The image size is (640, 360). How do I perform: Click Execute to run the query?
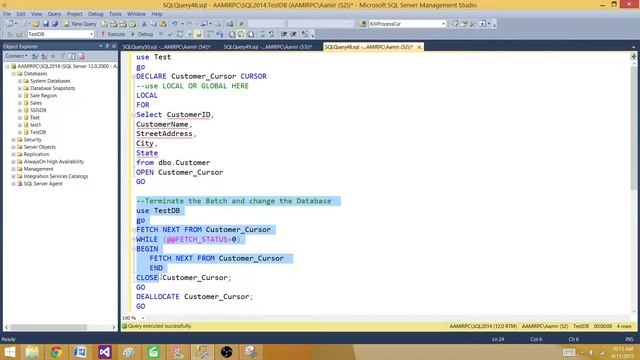pos(113,34)
